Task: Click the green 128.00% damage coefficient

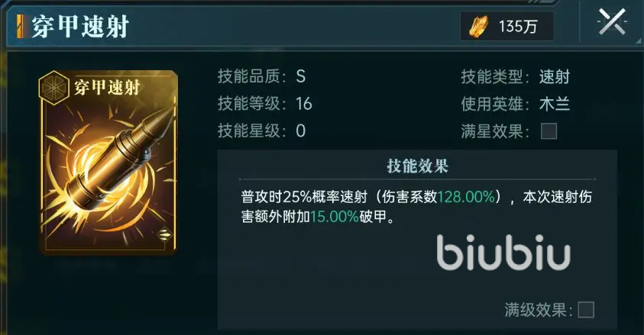Action: click(x=467, y=197)
